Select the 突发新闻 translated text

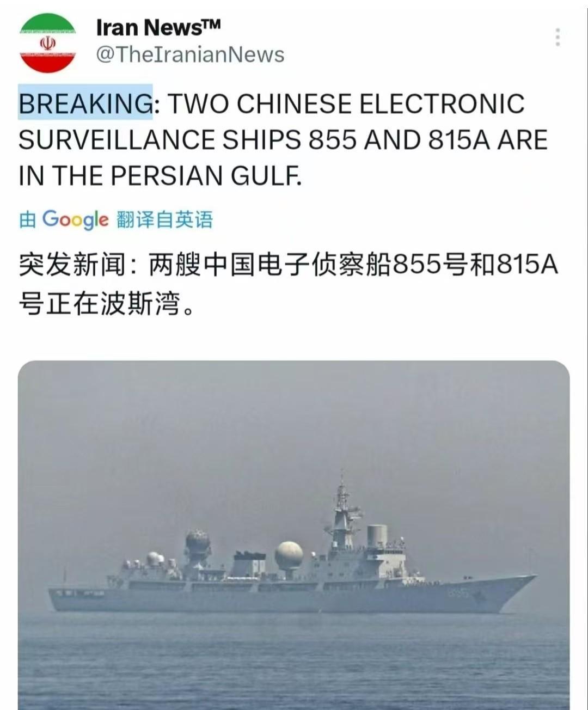(x=72, y=265)
